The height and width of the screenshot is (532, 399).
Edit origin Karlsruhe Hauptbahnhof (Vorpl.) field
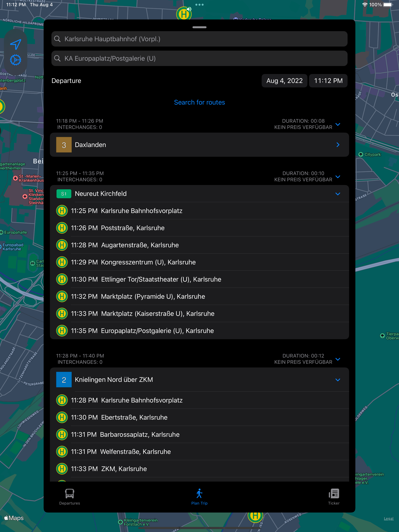pos(199,39)
